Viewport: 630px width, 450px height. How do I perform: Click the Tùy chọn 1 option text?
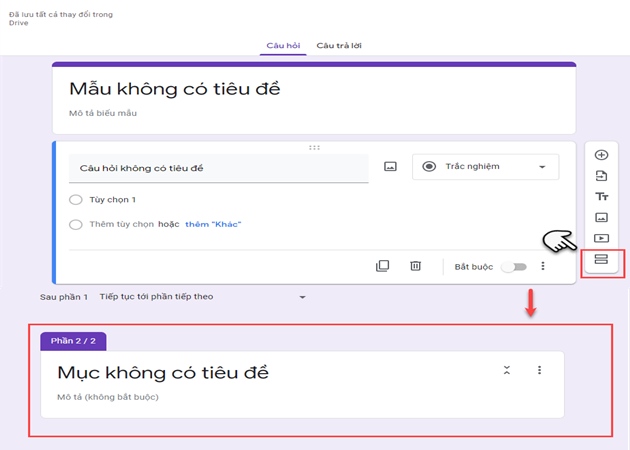112,200
